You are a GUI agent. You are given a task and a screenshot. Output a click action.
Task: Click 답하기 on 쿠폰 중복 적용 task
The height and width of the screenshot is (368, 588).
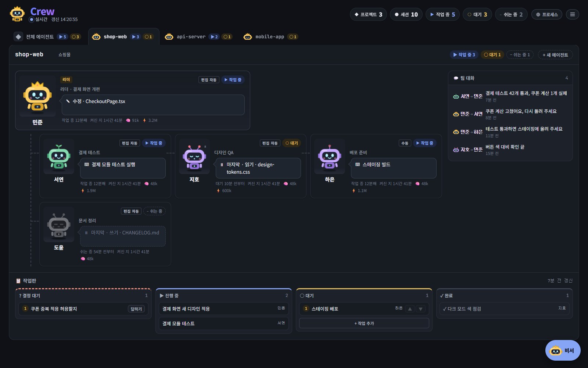[136, 309]
